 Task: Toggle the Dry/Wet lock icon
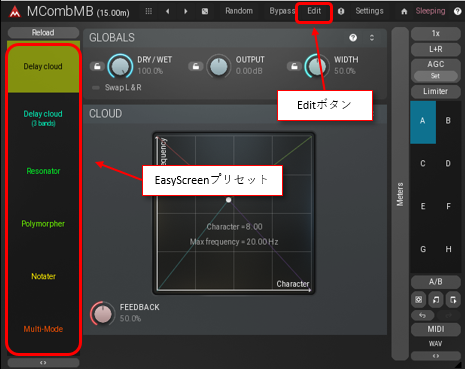tap(97, 66)
